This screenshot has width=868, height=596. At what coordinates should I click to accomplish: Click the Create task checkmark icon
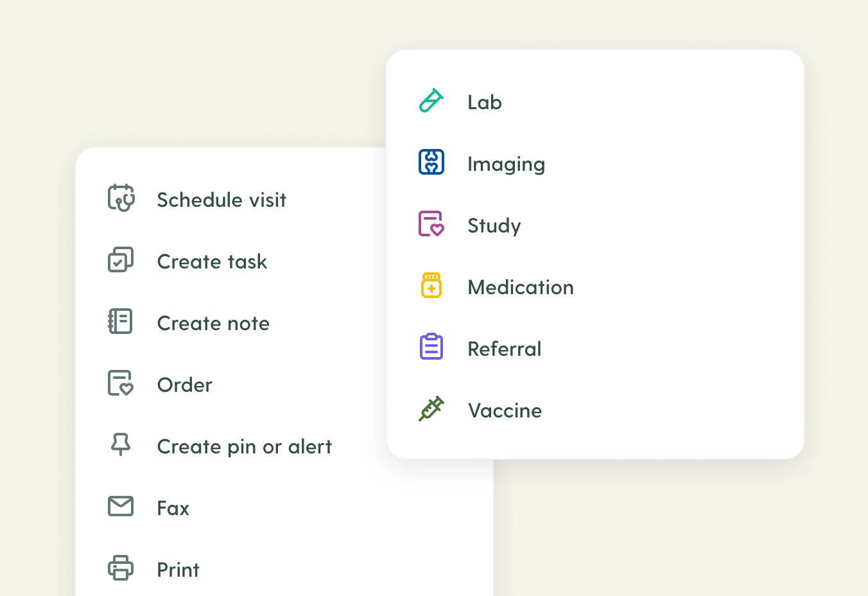[x=121, y=259]
